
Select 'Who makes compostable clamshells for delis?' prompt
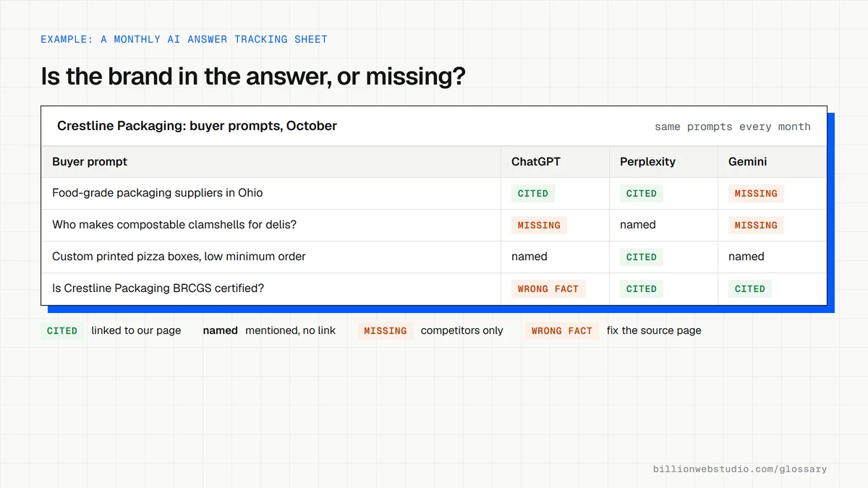pos(174,225)
